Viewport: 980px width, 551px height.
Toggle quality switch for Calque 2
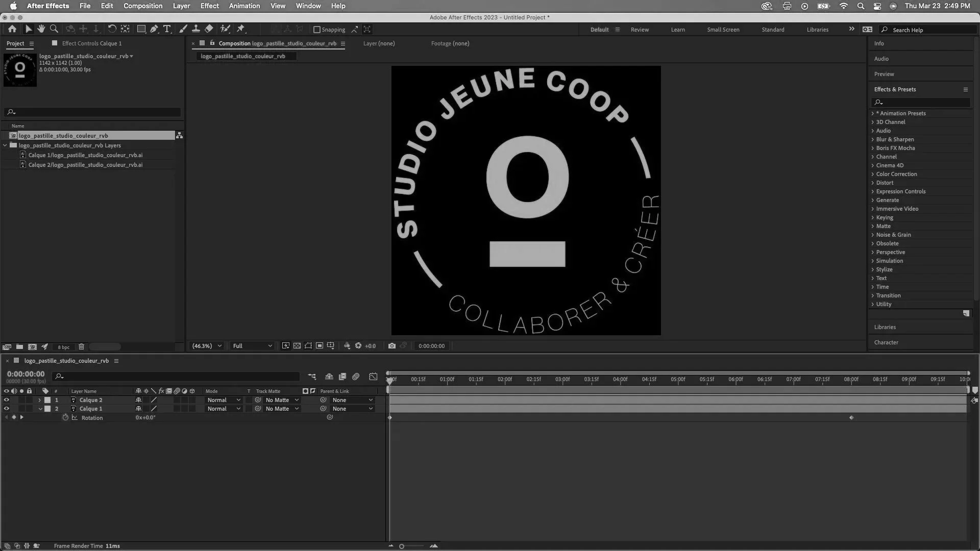(x=154, y=400)
